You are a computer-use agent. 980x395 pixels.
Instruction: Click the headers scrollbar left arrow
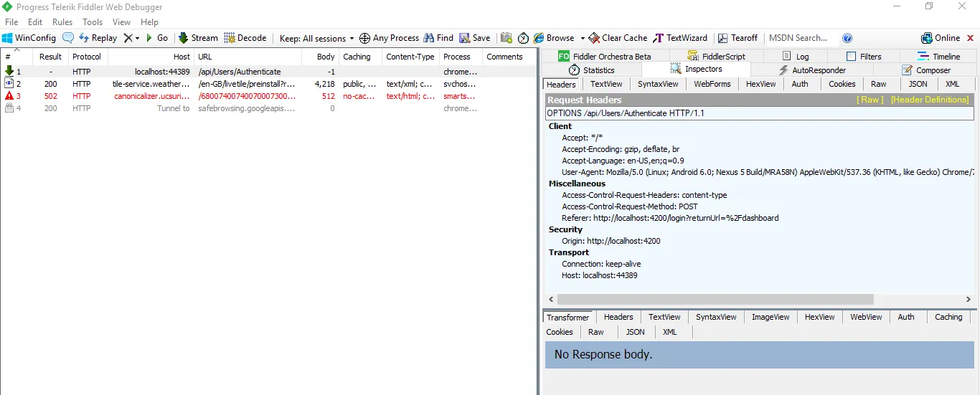(551, 299)
